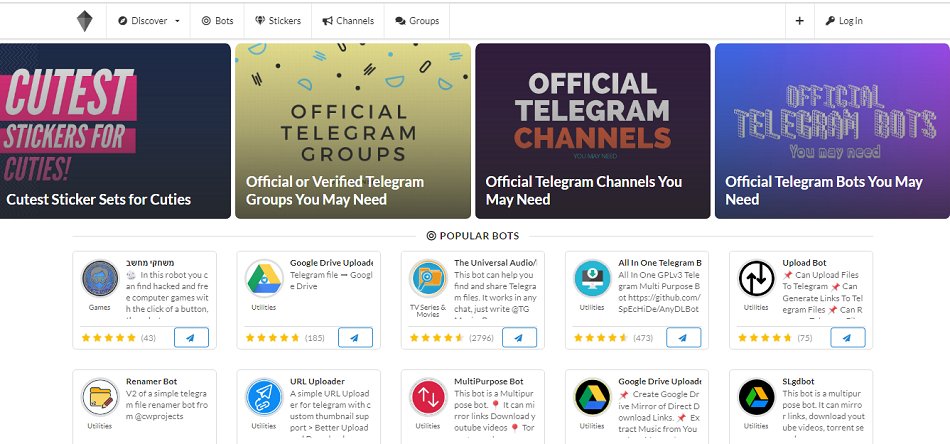Open All In One bot Telegram button
Viewport: 950px width, 444px height.
[683, 337]
